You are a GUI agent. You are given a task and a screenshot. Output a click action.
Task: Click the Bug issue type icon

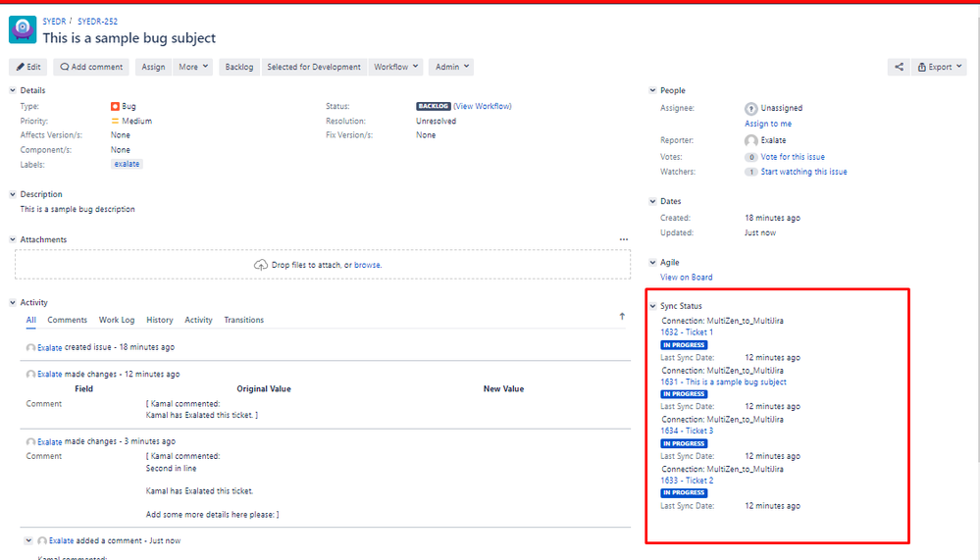[115, 106]
